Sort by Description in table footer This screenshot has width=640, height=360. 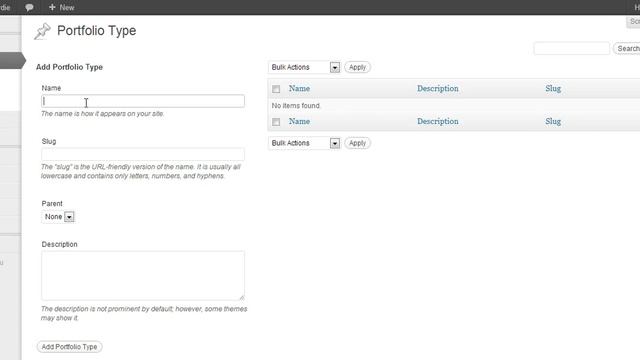pyautogui.click(x=438, y=122)
